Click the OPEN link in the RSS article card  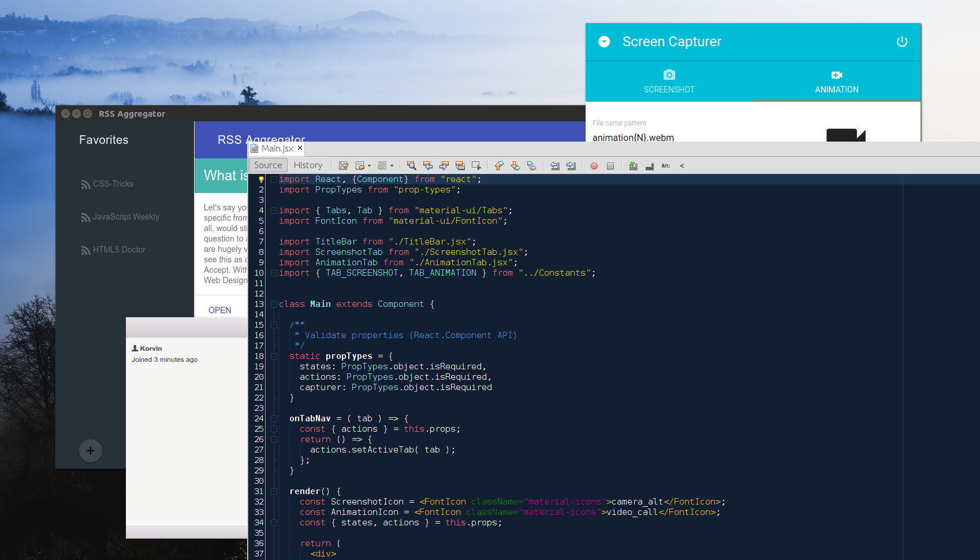tap(220, 310)
